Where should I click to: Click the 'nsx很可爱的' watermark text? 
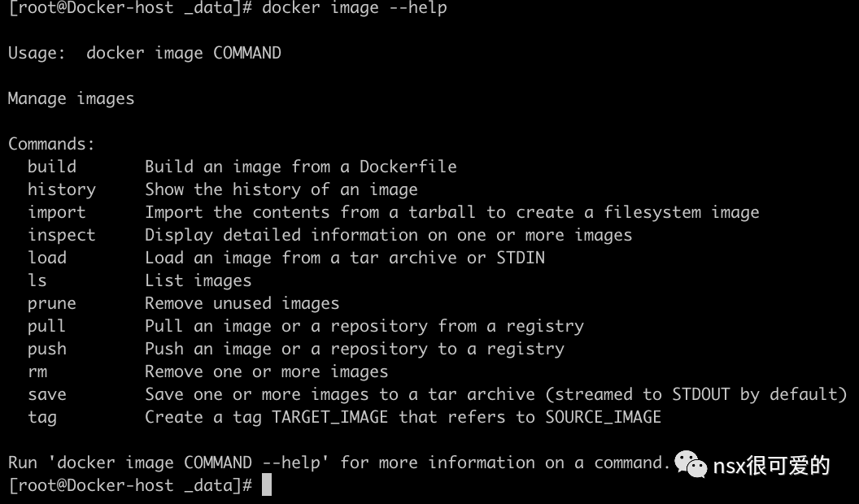tap(771, 466)
